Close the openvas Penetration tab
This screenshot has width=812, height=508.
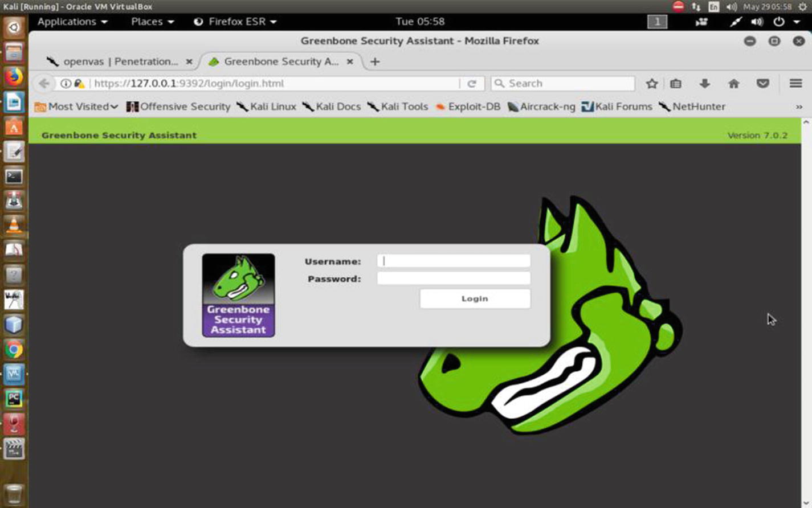pos(189,62)
